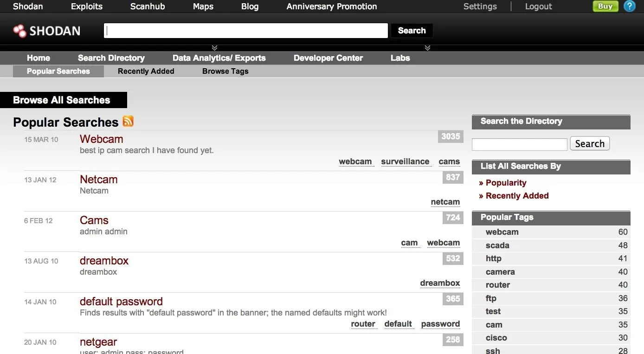Open Anniversary Promotion page
The height and width of the screenshot is (354, 644).
[x=332, y=6]
